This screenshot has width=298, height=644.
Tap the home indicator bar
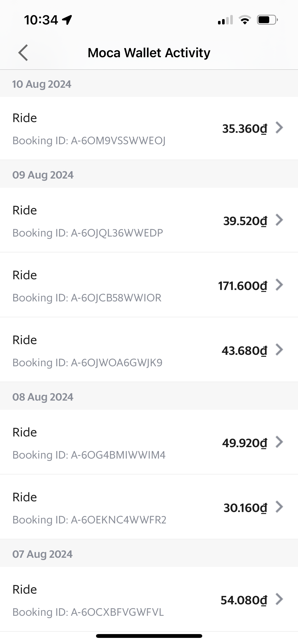tap(149, 636)
